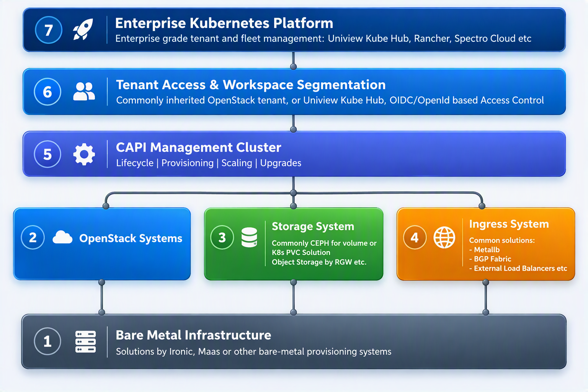Click the Storage System heading

tap(313, 227)
